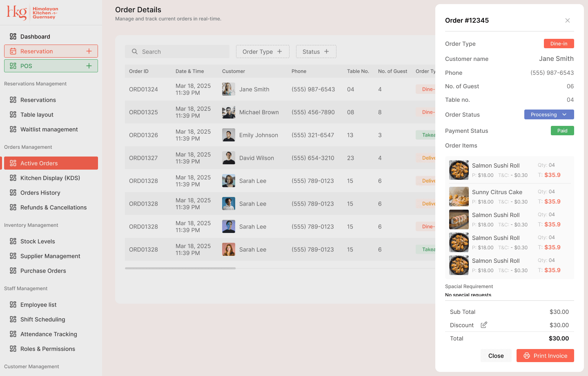588x376 pixels.
Task: Open the Waitlist management section
Action: coord(49,129)
